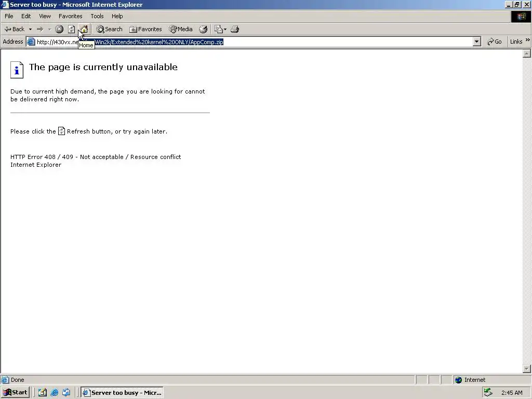Click the Edit page icon
The height and width of the screenshot is (399, 532).
(x=219, y=29)
